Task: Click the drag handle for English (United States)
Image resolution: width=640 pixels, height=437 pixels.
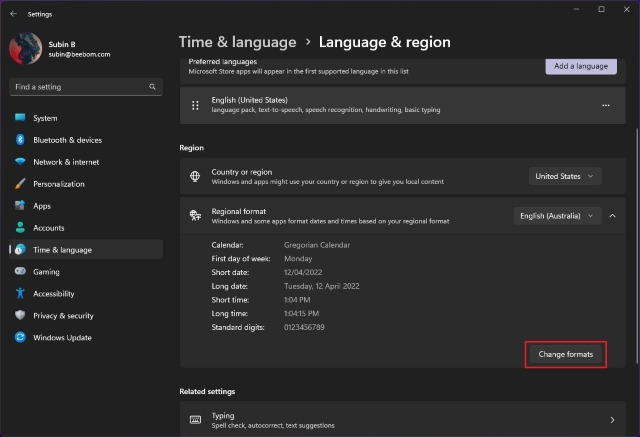Action: 196,105
